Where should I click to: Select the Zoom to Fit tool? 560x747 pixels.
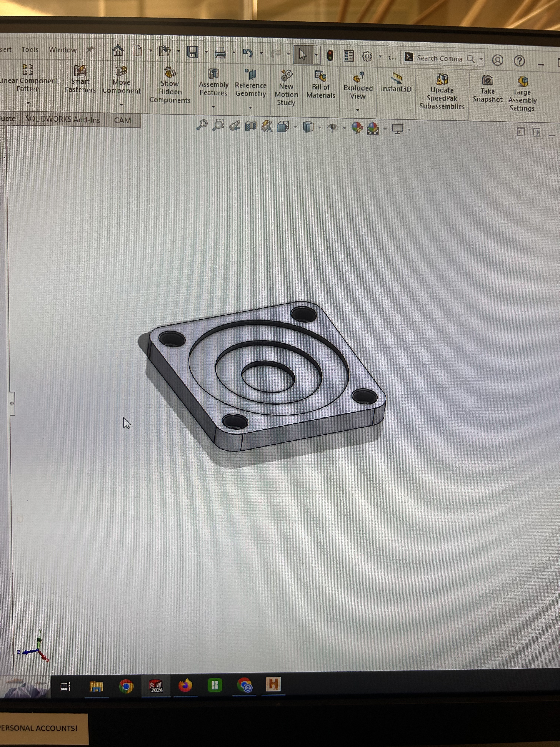[203, 126]
